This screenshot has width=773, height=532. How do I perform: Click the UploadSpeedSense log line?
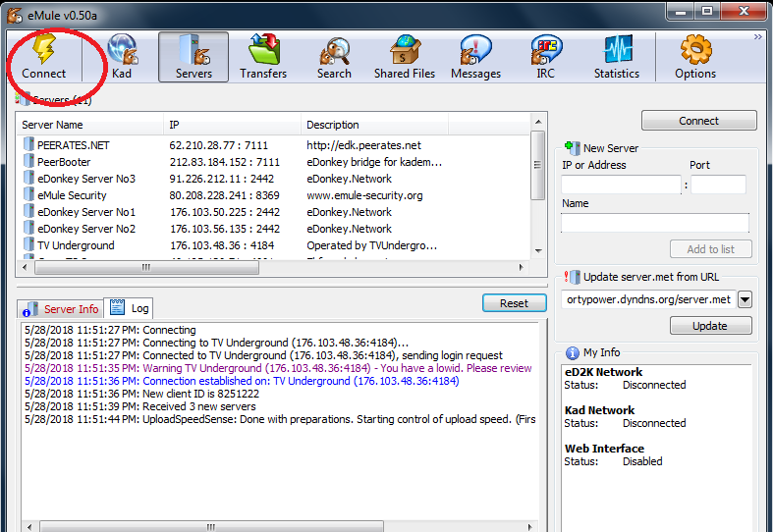[x=280, y=420]
